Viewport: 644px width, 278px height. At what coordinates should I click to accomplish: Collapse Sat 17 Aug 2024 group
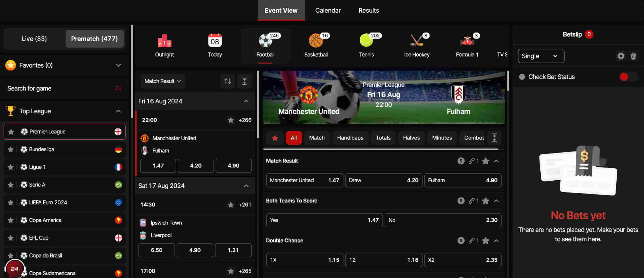click(246, 186)
